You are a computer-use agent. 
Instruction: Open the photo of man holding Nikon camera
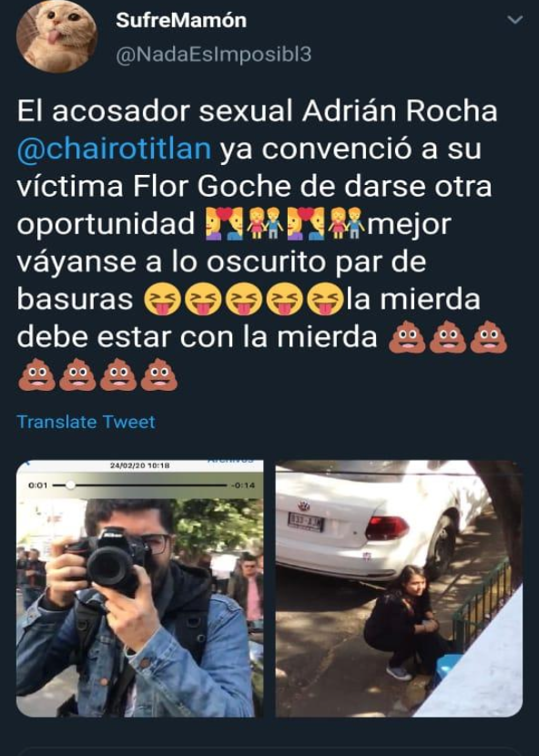tap(140, 588)
